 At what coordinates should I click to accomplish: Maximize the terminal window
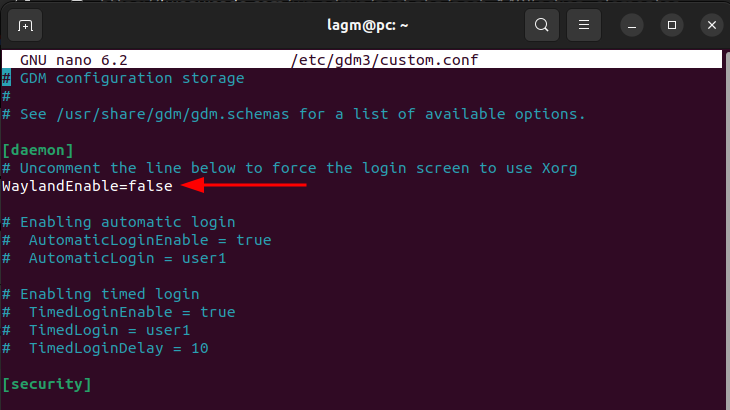pyautogui.click(x=672, y=25)
